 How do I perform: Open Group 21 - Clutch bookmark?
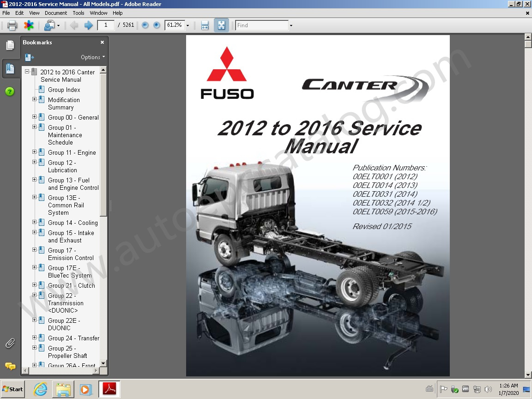(x=71, y=285)
